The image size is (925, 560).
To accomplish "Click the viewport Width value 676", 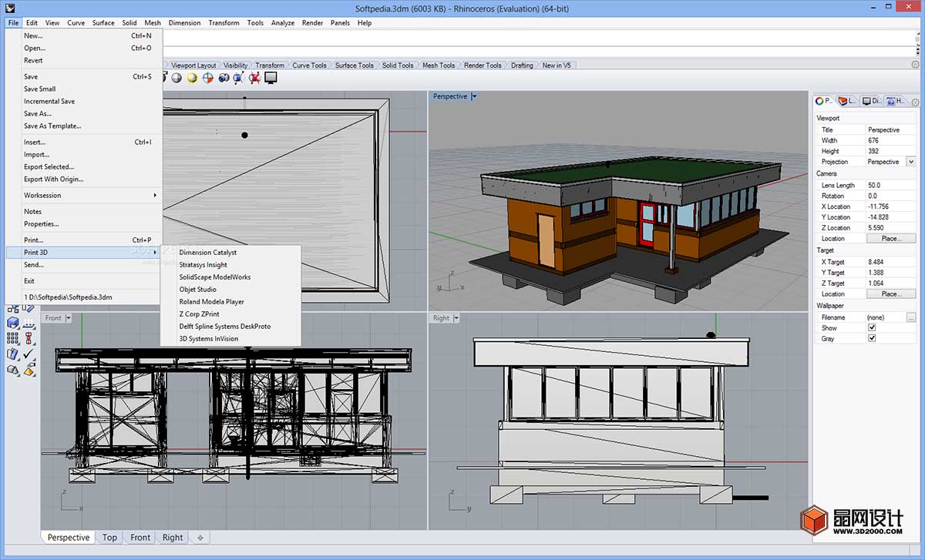I will pos(873,140).
